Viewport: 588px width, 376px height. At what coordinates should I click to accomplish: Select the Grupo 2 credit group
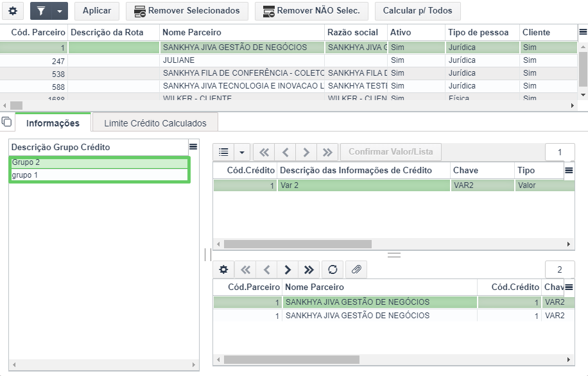pyautogui.click(x=99, y=163)
